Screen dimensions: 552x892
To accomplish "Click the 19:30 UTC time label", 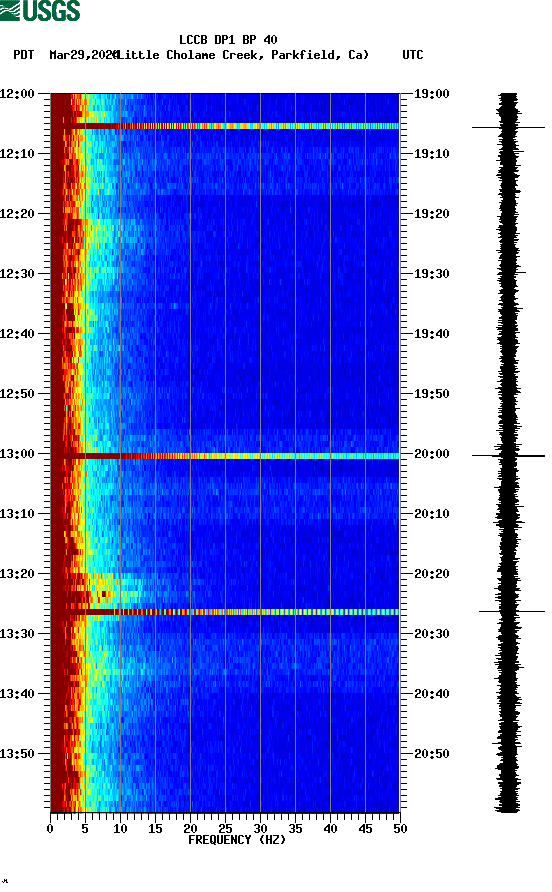I will 432,274.
